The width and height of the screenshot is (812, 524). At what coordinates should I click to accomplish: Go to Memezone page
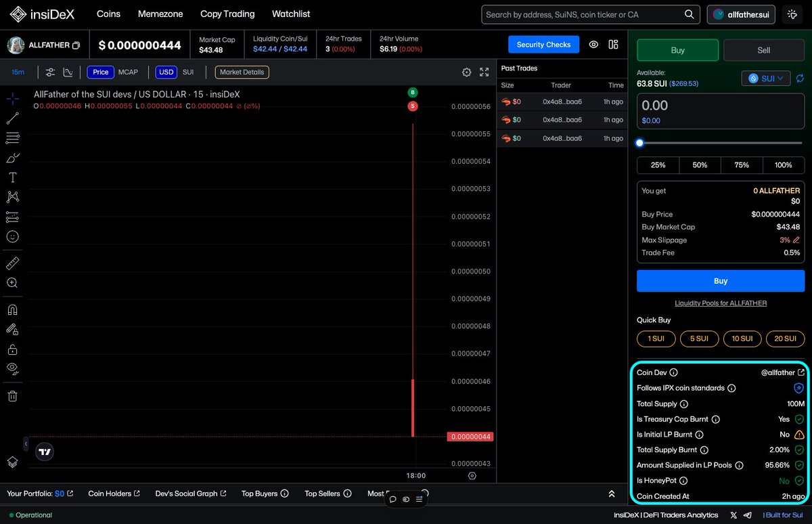(161, 14)
